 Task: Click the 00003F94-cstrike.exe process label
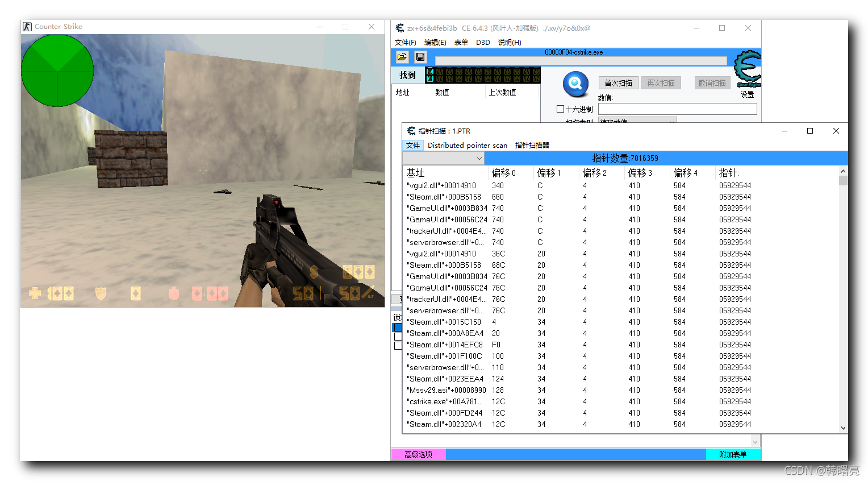[x=574, y=52]
